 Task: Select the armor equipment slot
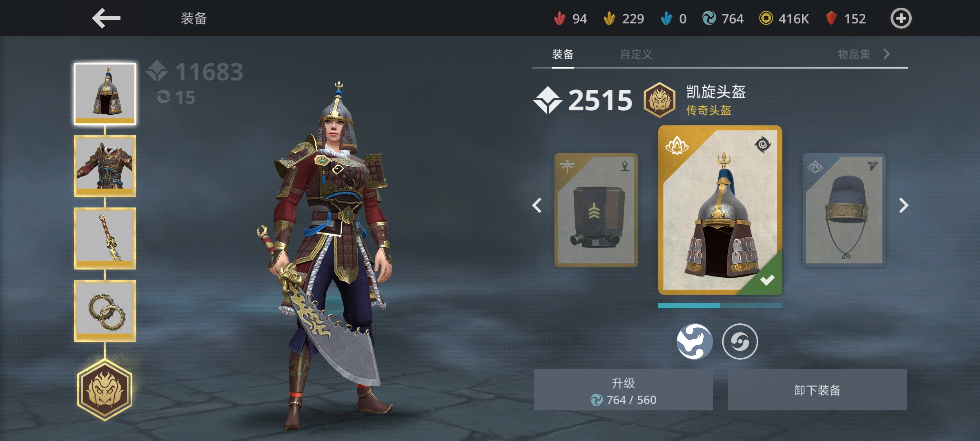tap(105, 166)
